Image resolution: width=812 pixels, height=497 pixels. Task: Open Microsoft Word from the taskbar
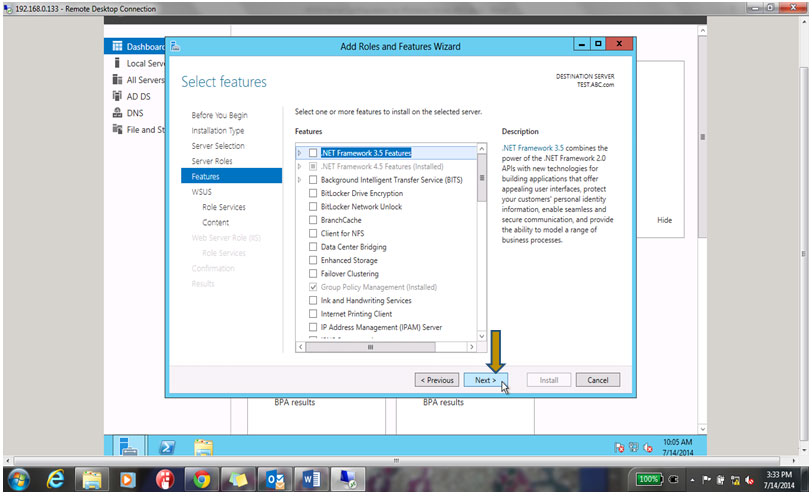tap(311, 480)
